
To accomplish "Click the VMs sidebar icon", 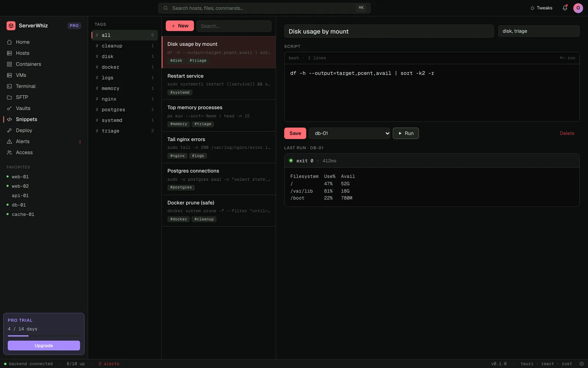I will click(10, 75).
